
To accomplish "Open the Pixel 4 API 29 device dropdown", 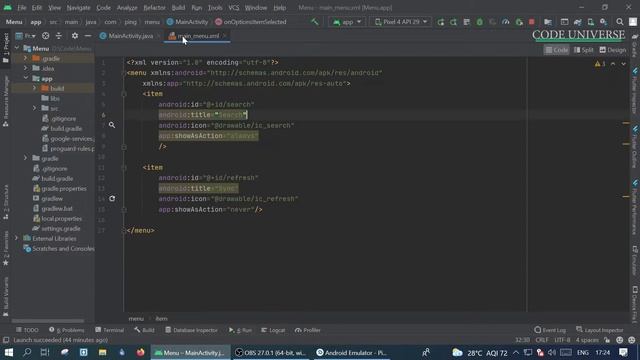I will pyautogui.click(x=401, y=22).
